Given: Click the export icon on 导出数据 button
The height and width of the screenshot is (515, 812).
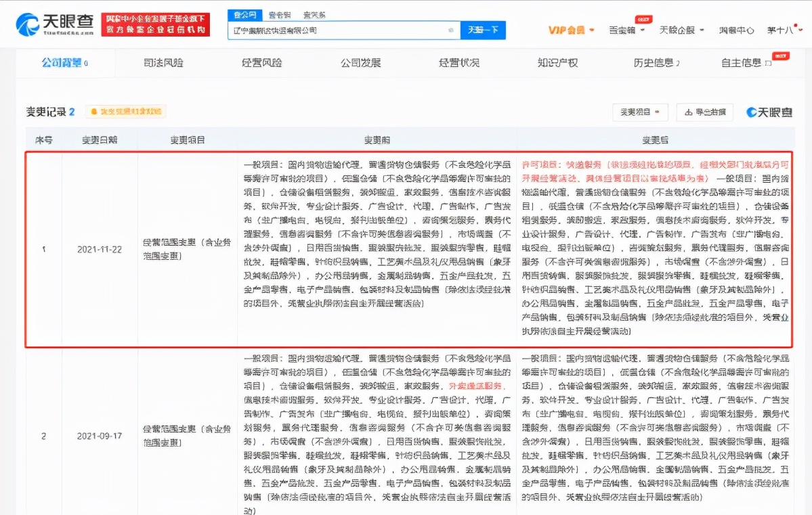Looking at the screenshot, I should (690, 112).
